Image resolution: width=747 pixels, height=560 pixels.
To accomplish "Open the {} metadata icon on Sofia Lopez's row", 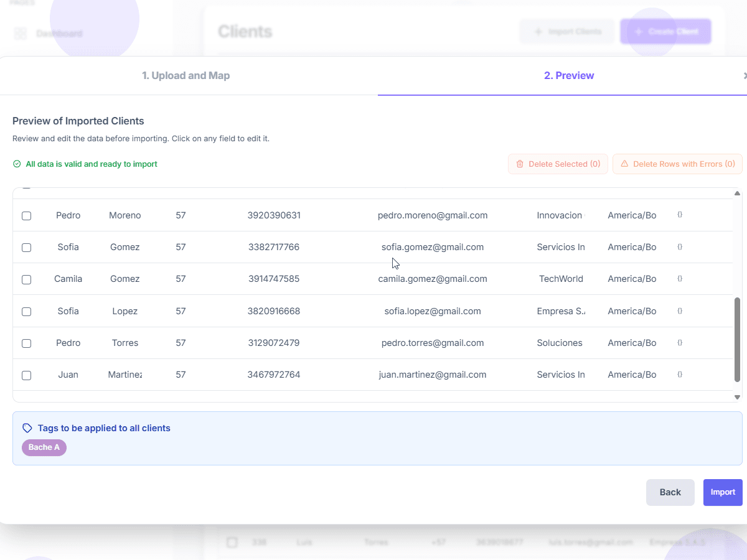I will pos(680,310).
